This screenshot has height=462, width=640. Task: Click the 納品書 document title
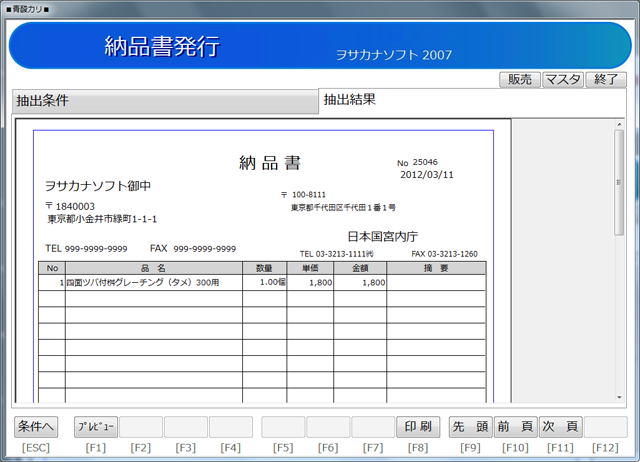coord(270,163)
